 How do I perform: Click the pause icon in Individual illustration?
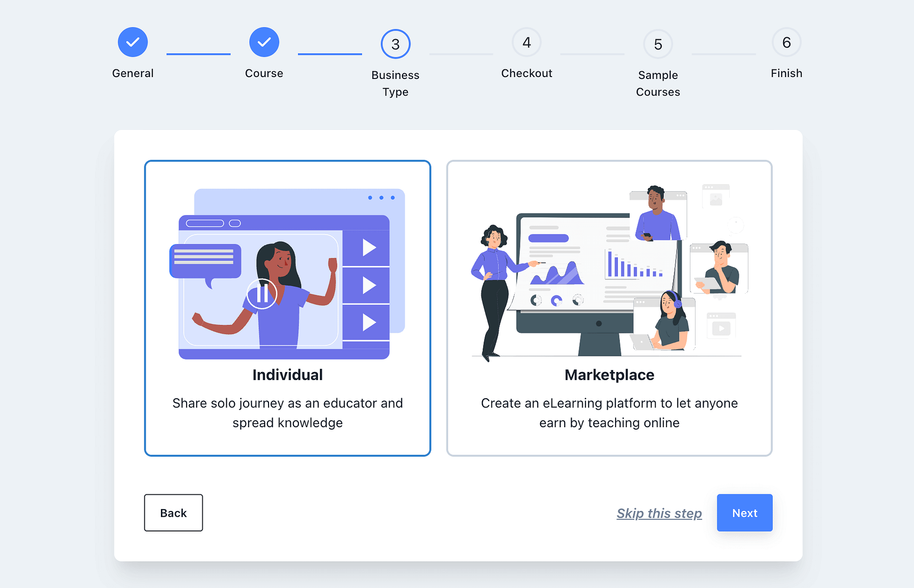262,294
